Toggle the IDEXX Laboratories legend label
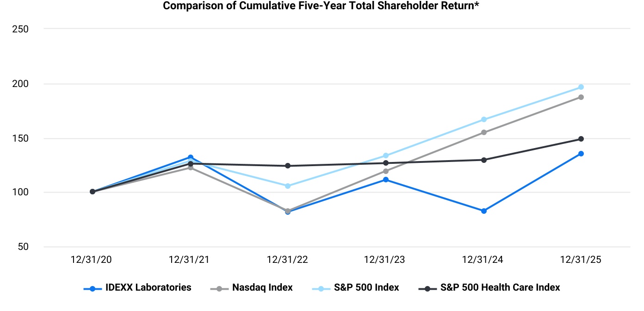 click(x=147, y=287)
